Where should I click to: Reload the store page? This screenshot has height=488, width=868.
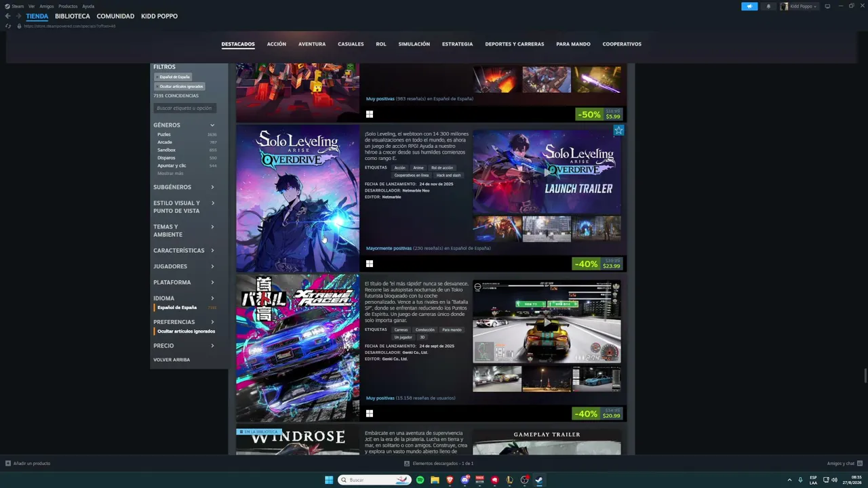coord(8,26)
